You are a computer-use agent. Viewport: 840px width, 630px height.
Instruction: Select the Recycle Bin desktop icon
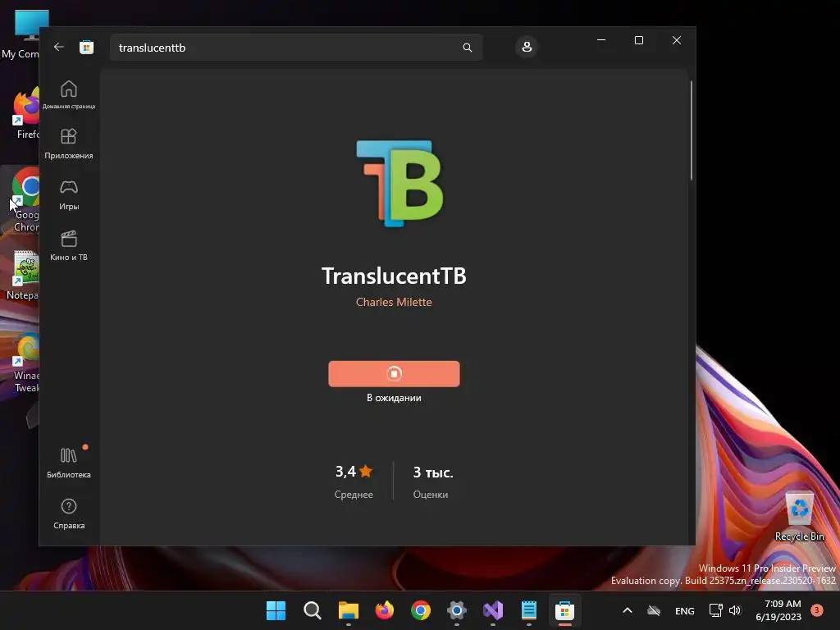pos(799,517)
